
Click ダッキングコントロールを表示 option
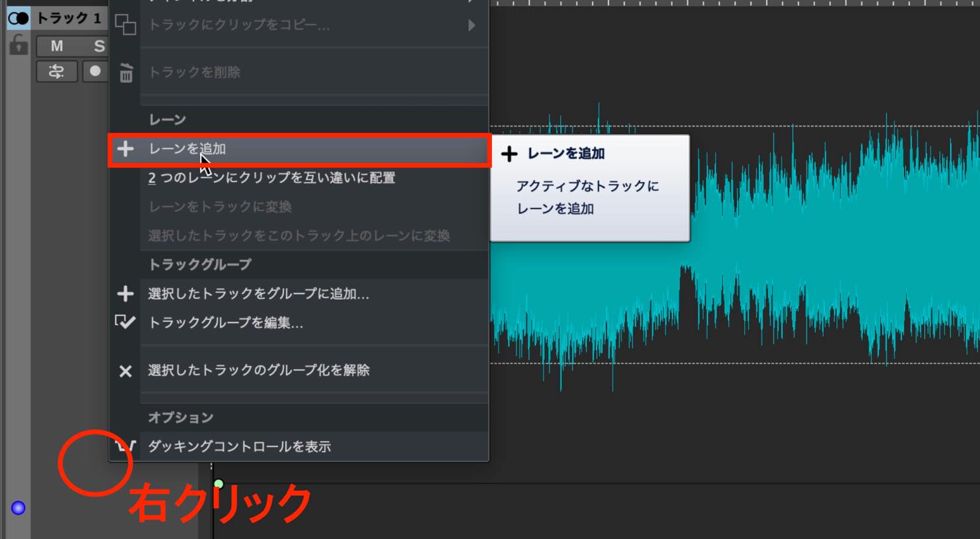(x=299, y=447)
